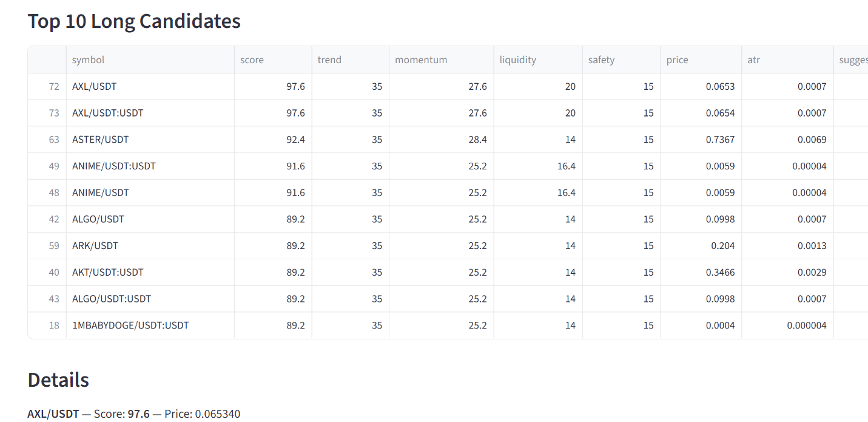Click the 1MBABYDOGE/USDT:USDT symbol cell

point(130,325)
